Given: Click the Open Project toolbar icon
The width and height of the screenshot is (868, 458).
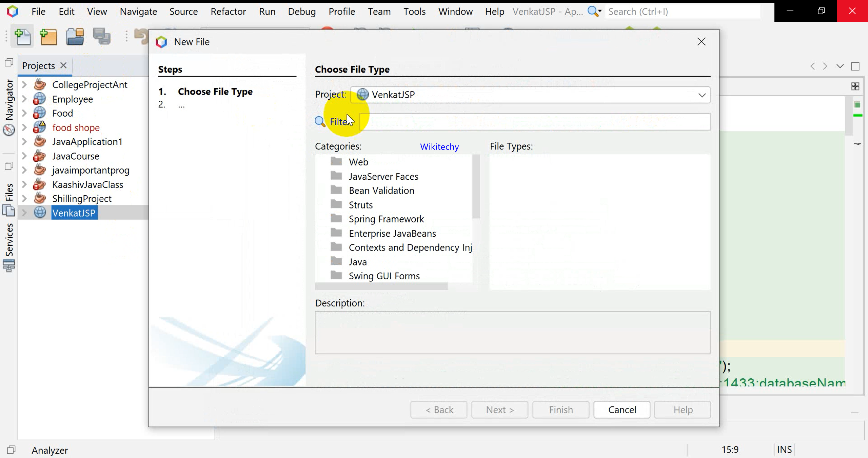Looking at the screenshot, I should pyautogui.click(x=75, y=37).
